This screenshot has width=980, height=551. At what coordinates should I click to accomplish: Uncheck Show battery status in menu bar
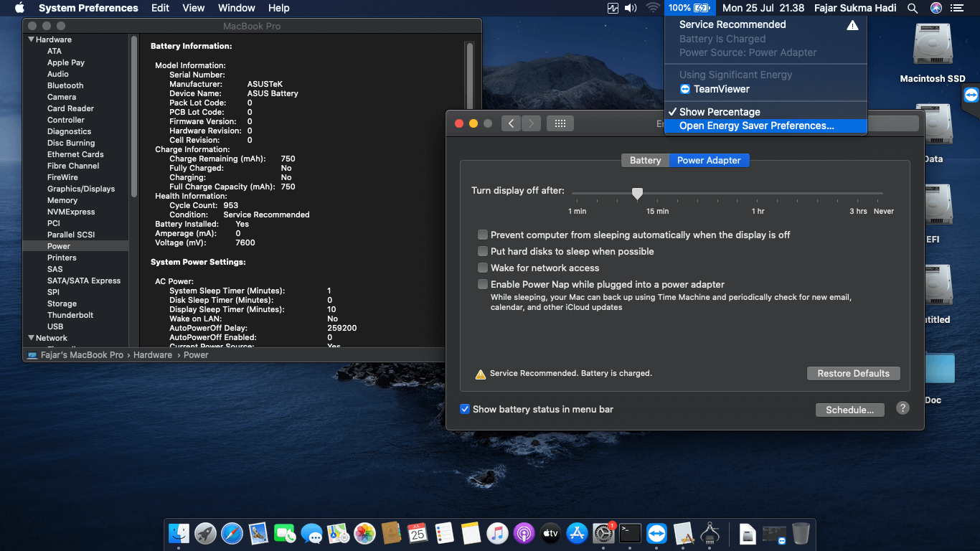pos(466,409)
